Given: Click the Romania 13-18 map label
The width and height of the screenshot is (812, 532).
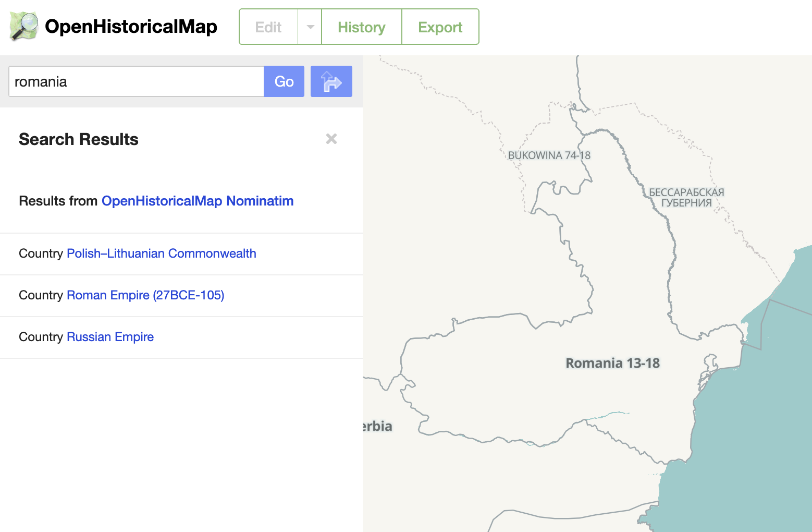Looking at the screenshot, I should [x=612, y=363].
